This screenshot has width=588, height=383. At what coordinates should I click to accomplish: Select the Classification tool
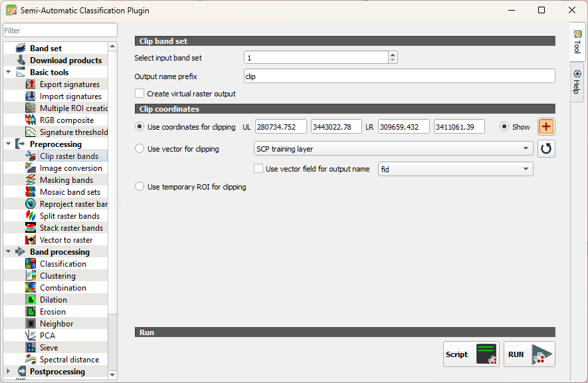[x=62, y=264]
